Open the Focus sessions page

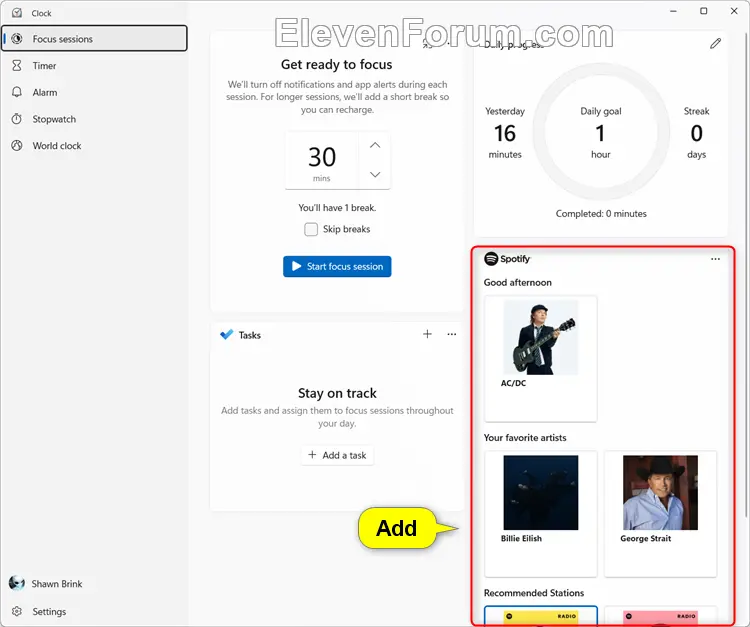coord(94,39)
